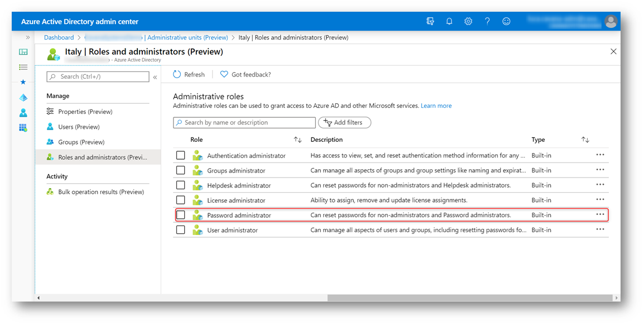The height and width of the screenshot is (325, 644).
Task: Open the Authentication administrator role
Action: (x=246, y=156)
